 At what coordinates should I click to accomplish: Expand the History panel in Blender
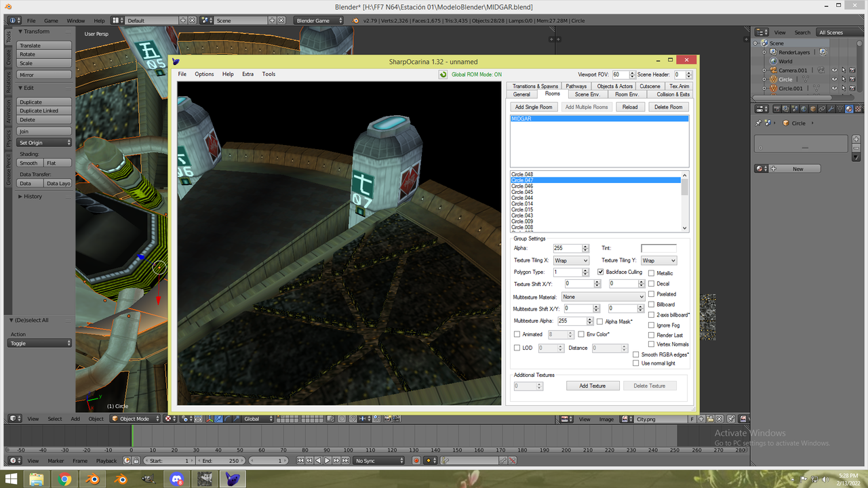pos(33,197)
